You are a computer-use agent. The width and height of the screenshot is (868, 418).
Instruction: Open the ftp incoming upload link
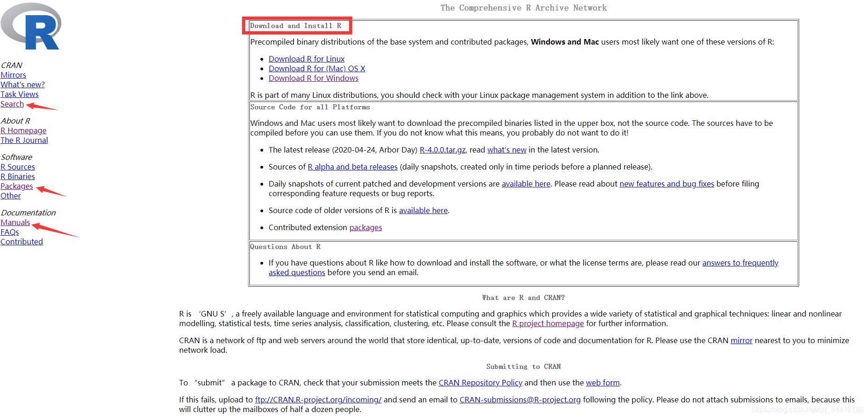point(318,400)
